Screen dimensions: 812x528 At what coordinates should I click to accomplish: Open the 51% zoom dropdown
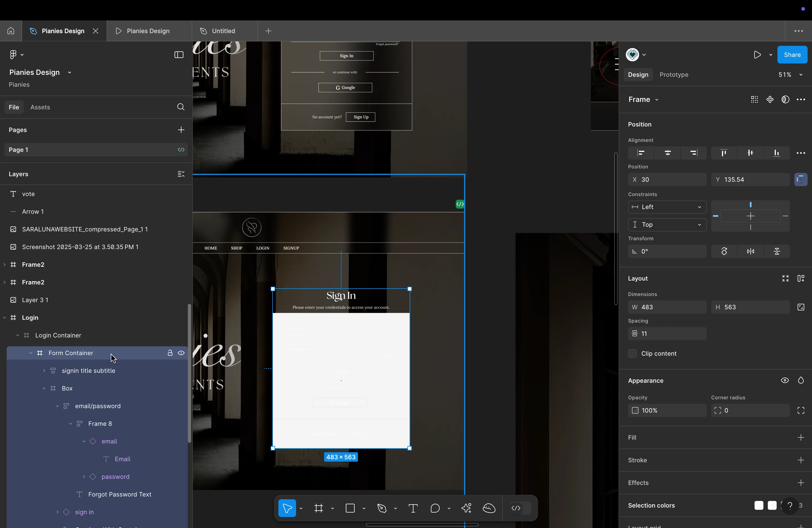[790, 75]
